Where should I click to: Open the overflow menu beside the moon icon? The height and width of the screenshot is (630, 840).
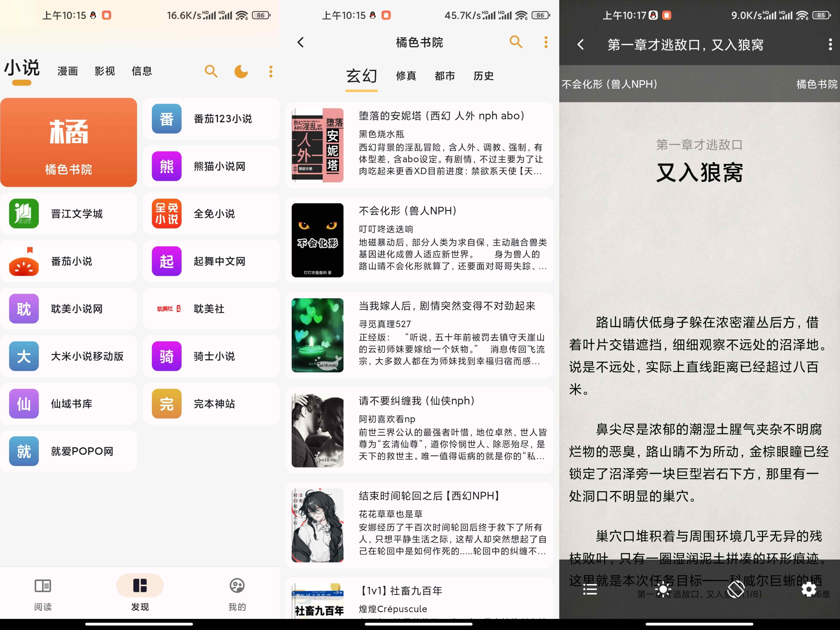pos(271,71)
